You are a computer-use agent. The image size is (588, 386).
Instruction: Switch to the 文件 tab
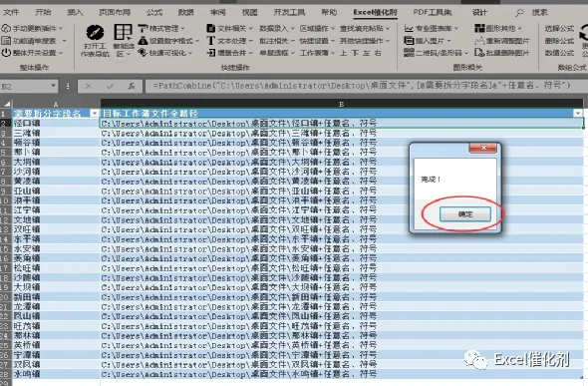click(11, 12)
